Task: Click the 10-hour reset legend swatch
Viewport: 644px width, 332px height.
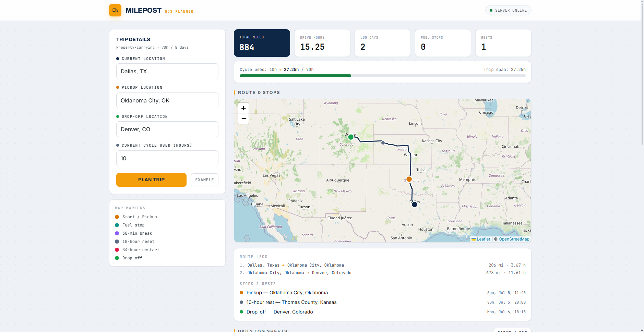Action: click(117, 242)
